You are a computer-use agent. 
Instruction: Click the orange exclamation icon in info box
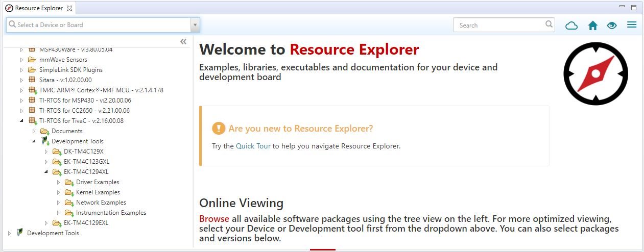coord(219,128)
